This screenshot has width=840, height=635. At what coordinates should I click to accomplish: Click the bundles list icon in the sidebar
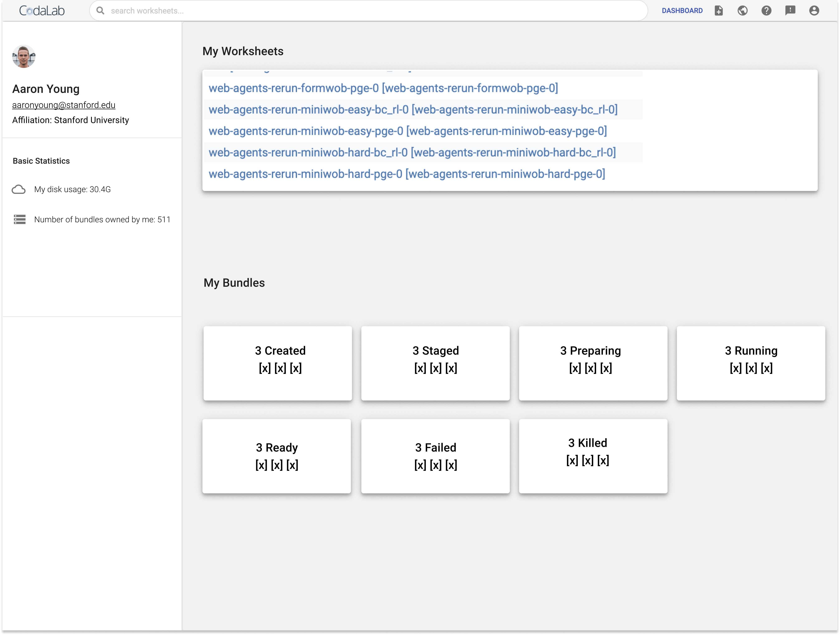(19, 219)
